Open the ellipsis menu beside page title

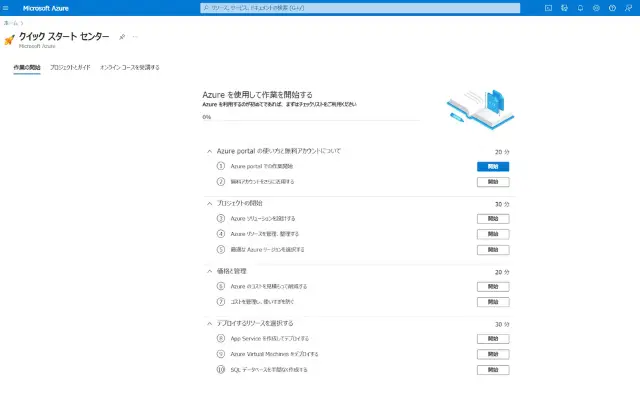pyautogui.click(x=135, y=37)
